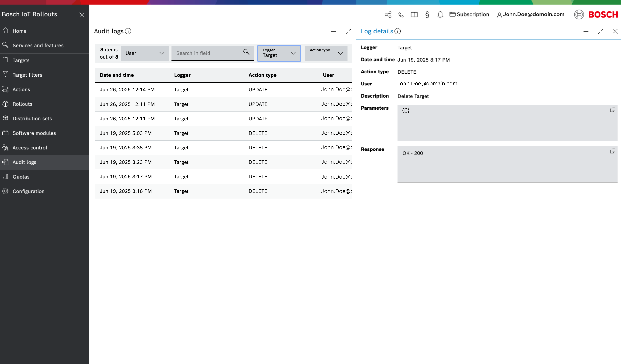The width and height of the screenshot is (621, 364).
Task: Navigate to Access control
Action: coord(30,148)
